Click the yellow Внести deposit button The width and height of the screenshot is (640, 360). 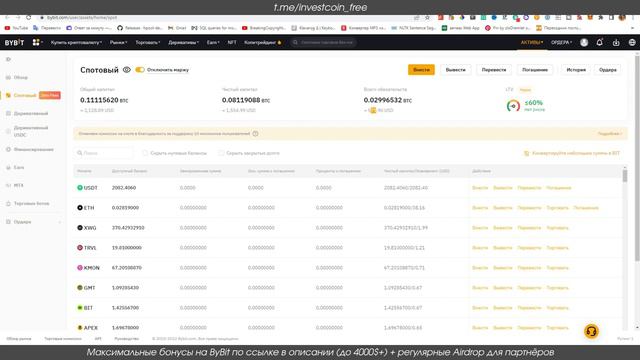421,70
